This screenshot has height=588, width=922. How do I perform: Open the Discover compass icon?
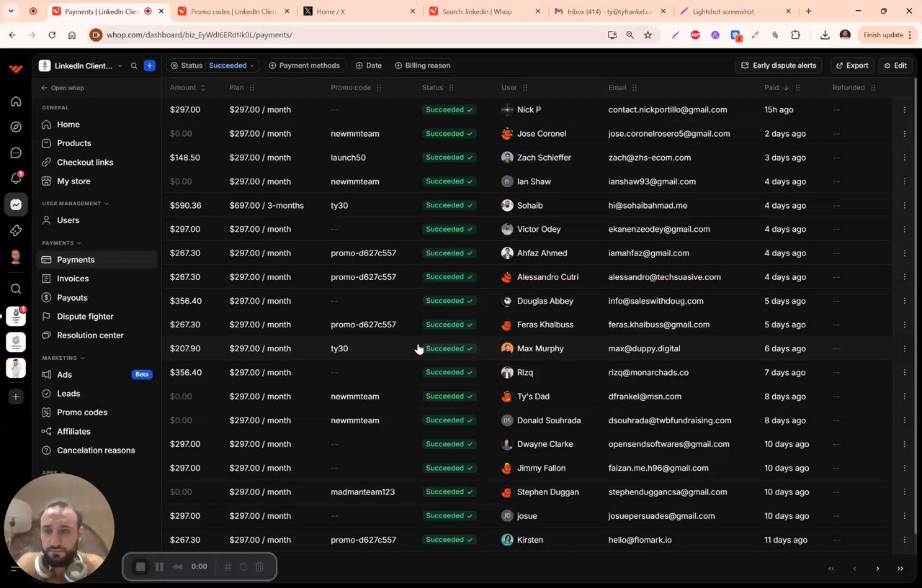click(x=16, y=127)
